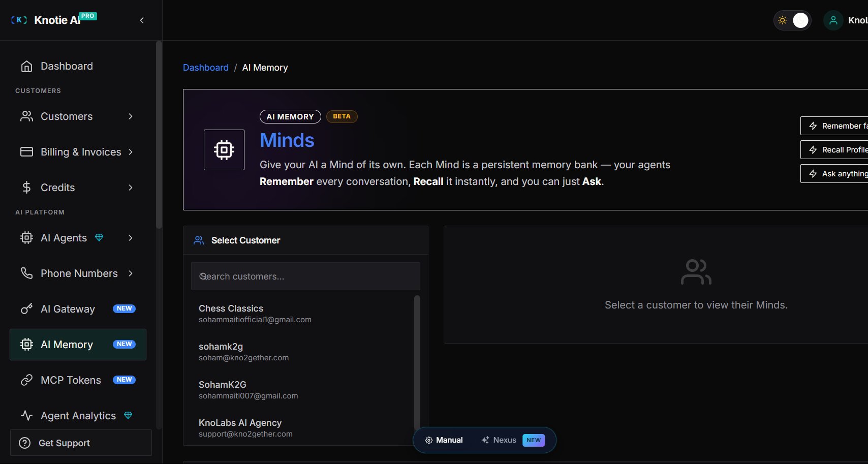Expand the AI Agents submenu chevron
The width and height of the screenshot is (868, 464).
click(131, 238)
